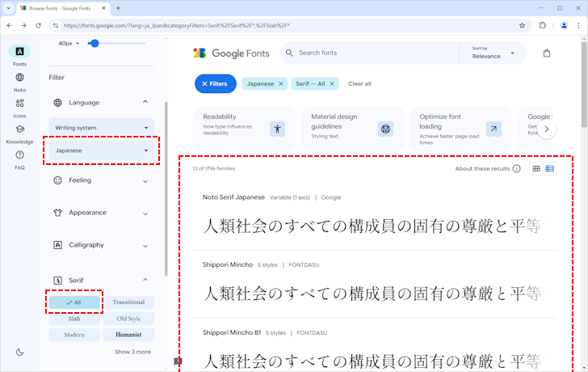The width and height of the screenshot is (588, 372).
Task: View site information icon in address bar
Action: (56, 26)
